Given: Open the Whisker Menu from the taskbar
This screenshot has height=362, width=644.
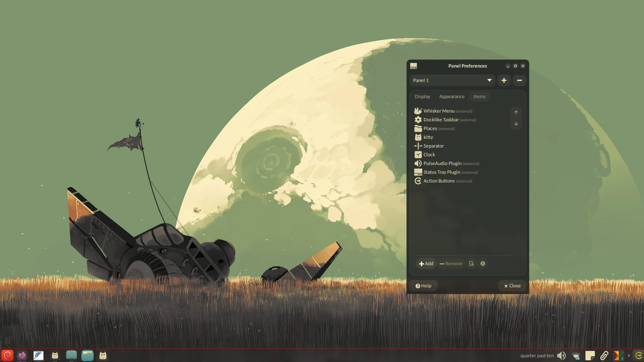Looking at the screenshot, I should pos(7,355).
